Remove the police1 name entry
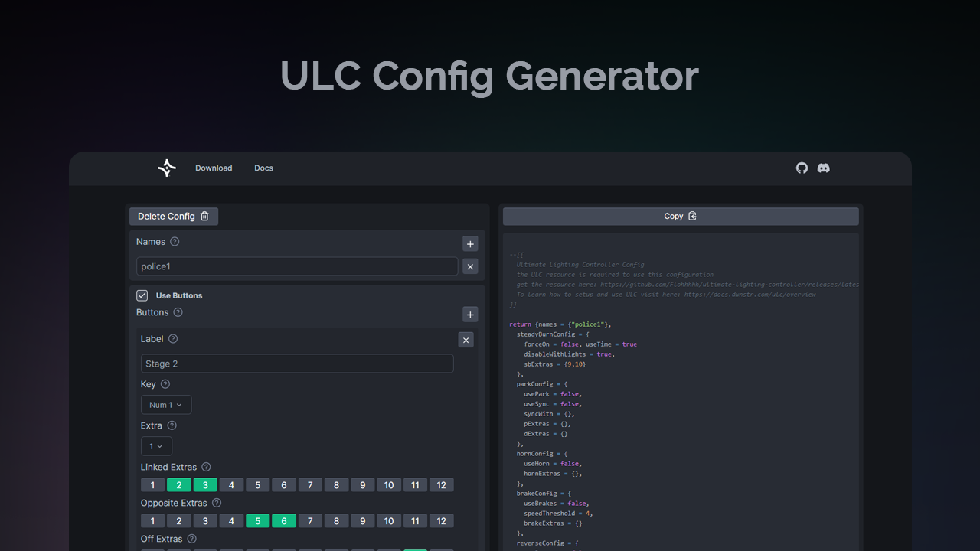The width and height of the screenshot is (980, 551). click(x=470, y=266)
